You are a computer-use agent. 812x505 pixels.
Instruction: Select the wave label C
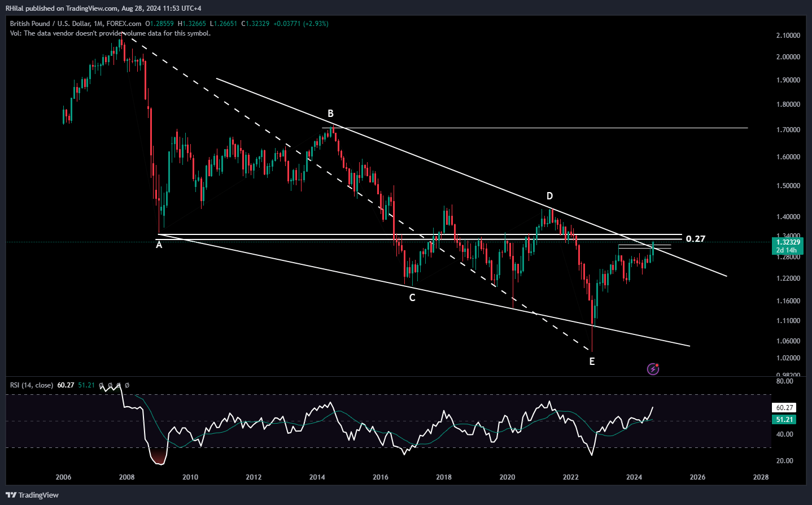pos(412,298)
